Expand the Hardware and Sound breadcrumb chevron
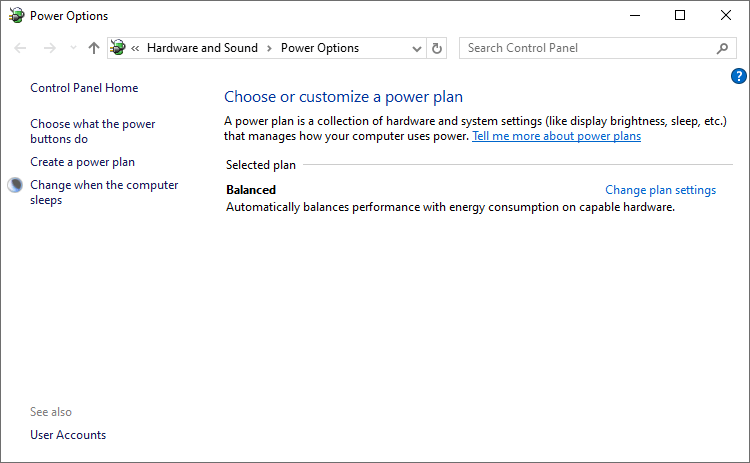Viewport: 750px width, 463px height. 269,48
